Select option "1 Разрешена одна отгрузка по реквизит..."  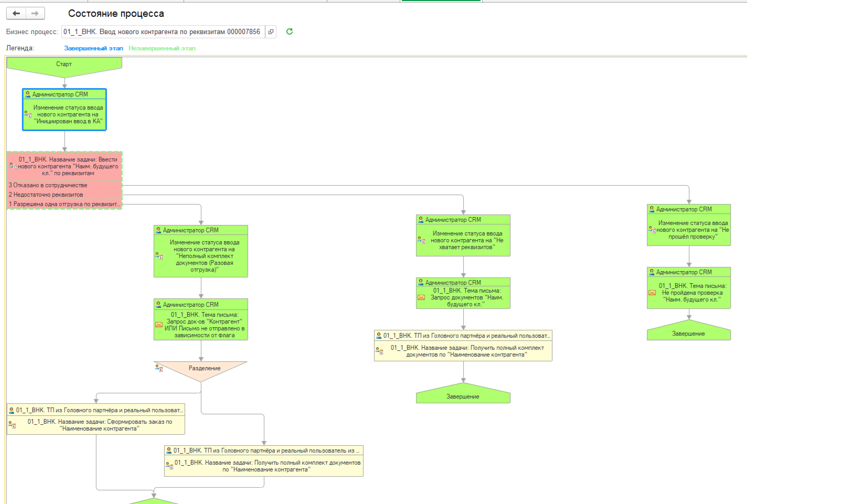[x=65, y=204]
